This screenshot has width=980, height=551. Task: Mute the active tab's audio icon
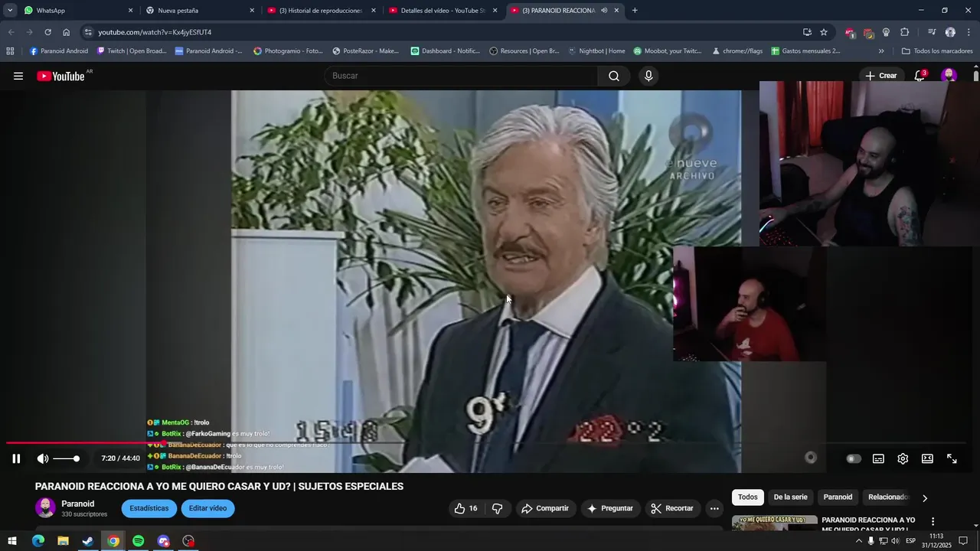tap(604, 11)
